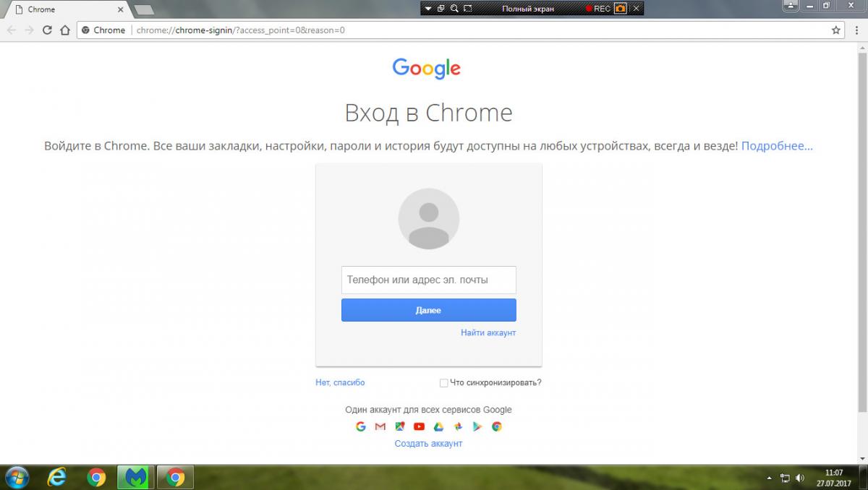The height and width of the screenshot is (490, 868).
Task: Tick the 'Что синхронизировать?' checkbox
Action: pyautogui.click(x=443, y=383)
